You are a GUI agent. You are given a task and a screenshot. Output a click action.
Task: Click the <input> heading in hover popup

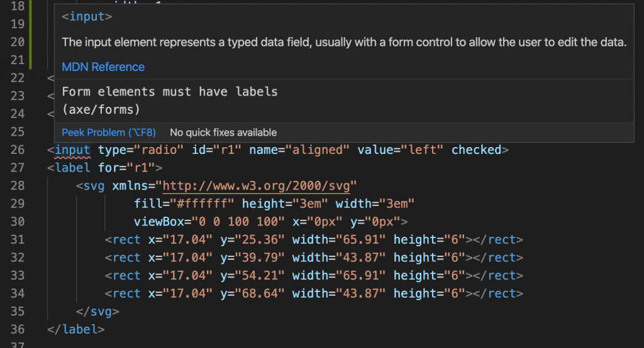87,17
